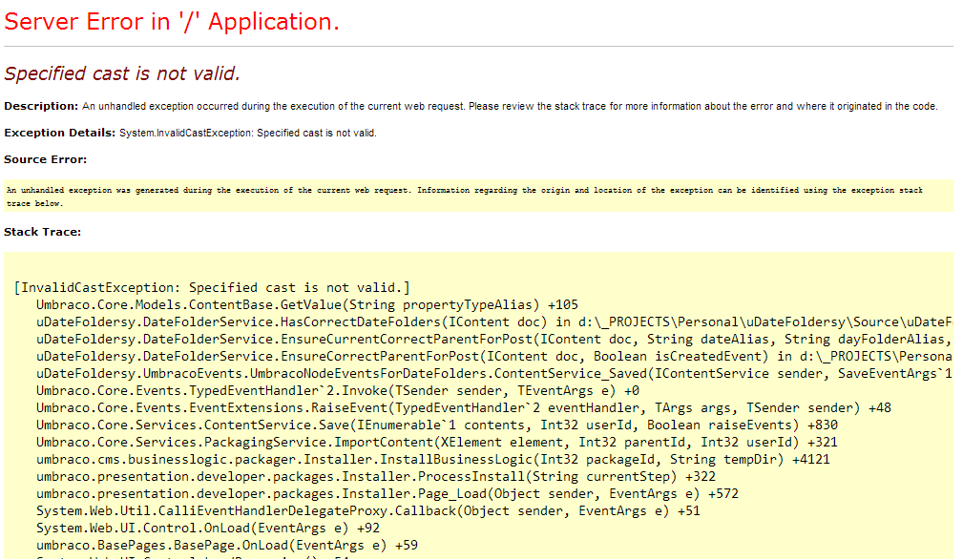Select the Installer.InstallBusinessLogic +4121 line
The width and height of the screenshot is (963, 560).
(x=433, y=459)
